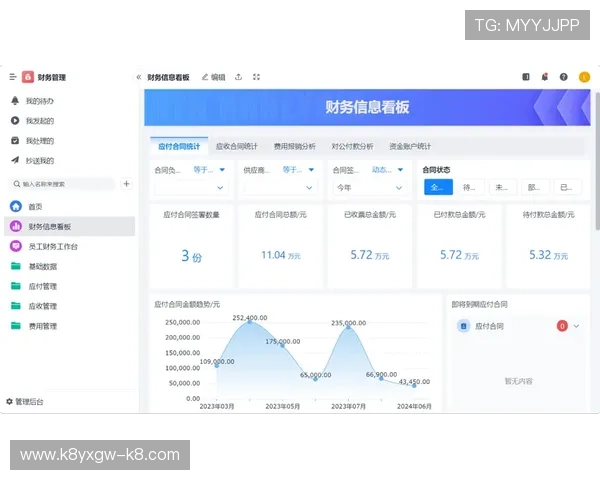Viewport: 600px width, 480px height.
Task: Click the 应付合同 blue document icon
Action: tap(463, 326)
